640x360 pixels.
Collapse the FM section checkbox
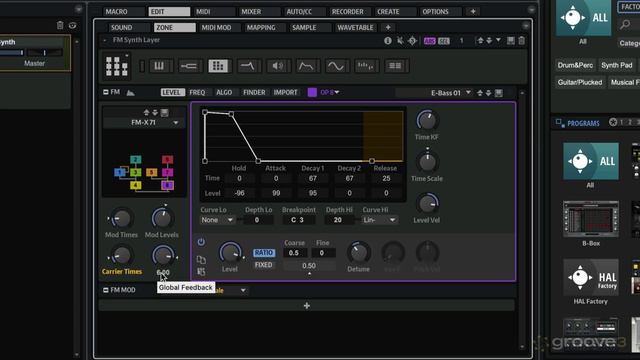point(106,92)
